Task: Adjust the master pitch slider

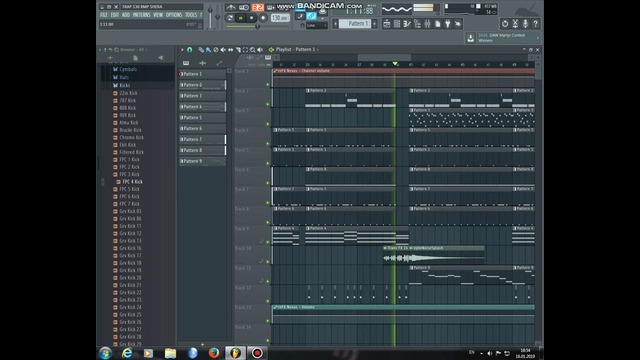Action: [217, 18]
